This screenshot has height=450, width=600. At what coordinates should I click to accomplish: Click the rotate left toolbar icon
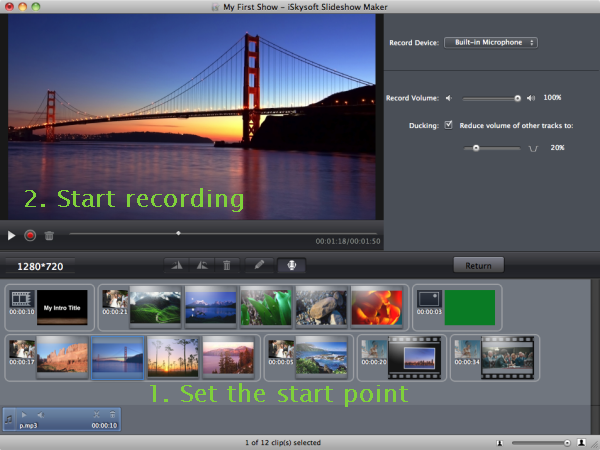(x=176, y=265)
